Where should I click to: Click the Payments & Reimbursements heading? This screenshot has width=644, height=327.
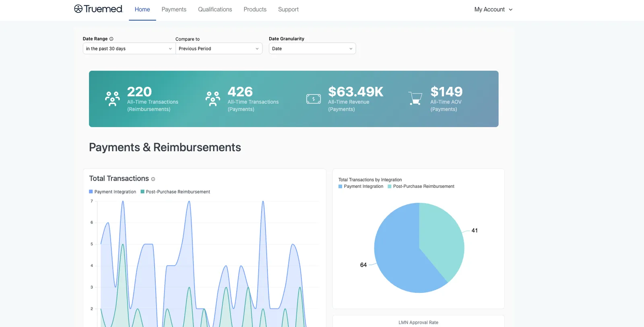pos(165,147)
